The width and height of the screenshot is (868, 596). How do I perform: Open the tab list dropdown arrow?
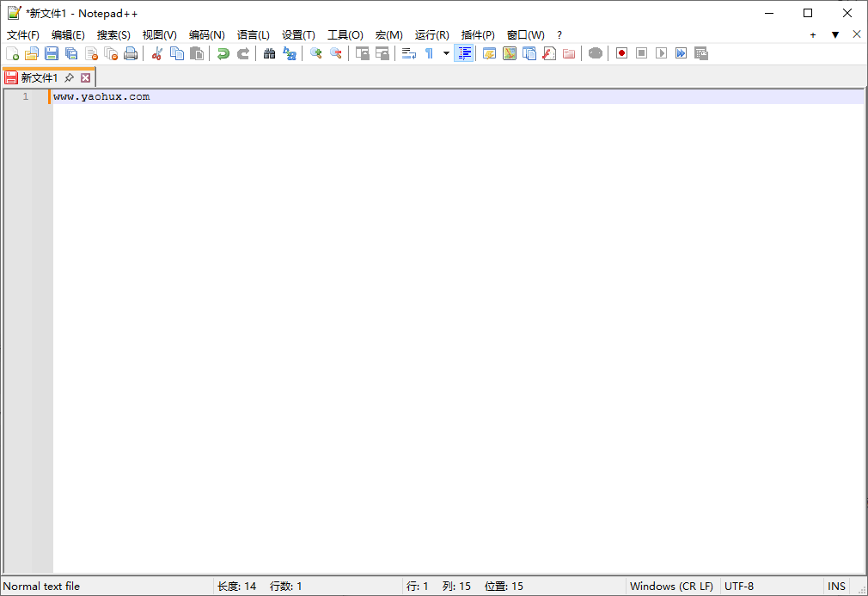coord(835,34)
